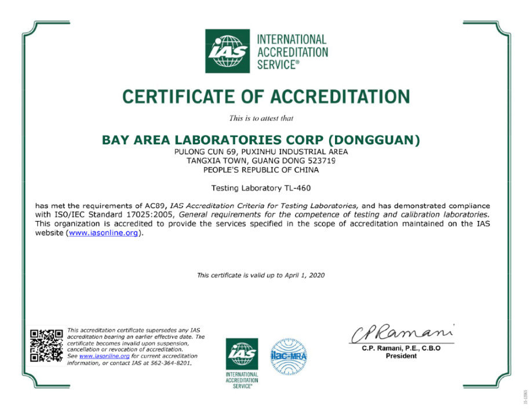Click the Tangxia Town, Guang Dong address line

(261, 161)
